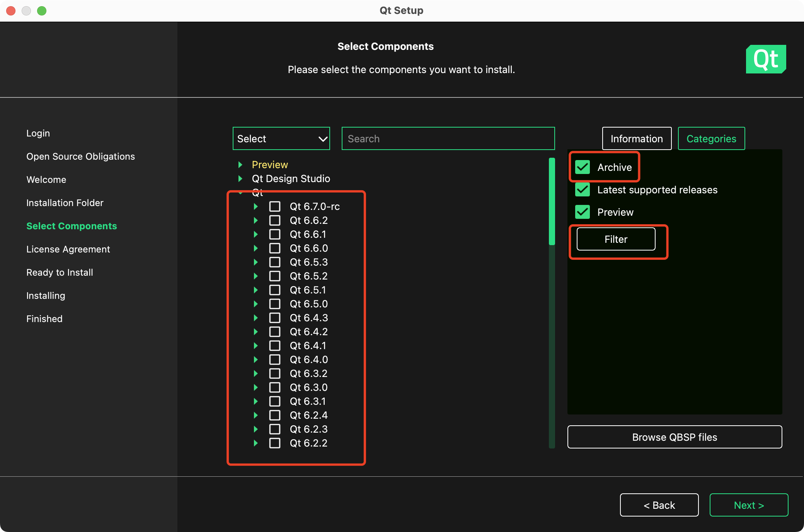Expand the Qt Design Studio node
The image size is (804, 532).
point(240,179)
